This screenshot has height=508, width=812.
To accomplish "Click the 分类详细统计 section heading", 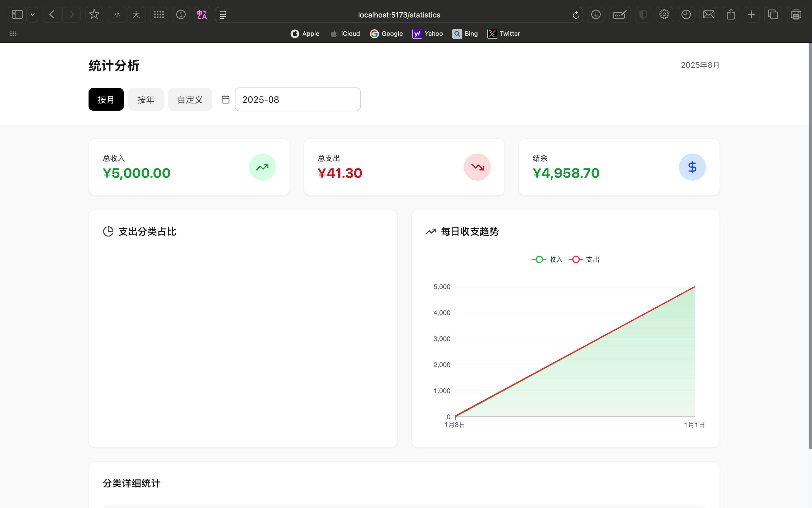I will (x=132, y=483).
